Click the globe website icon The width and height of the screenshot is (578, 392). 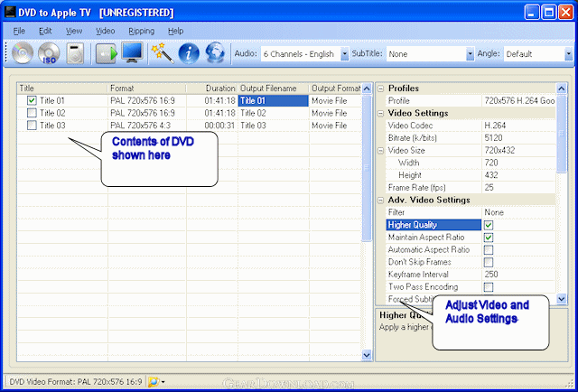215,53
